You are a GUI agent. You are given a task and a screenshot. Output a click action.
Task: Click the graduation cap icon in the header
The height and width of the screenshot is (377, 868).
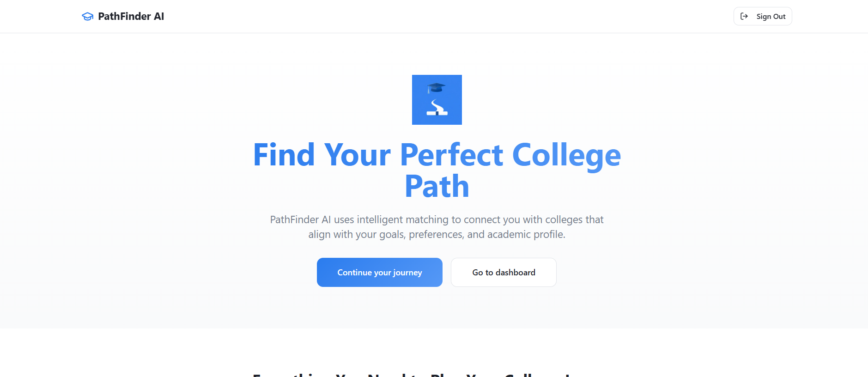click(87, 17)
